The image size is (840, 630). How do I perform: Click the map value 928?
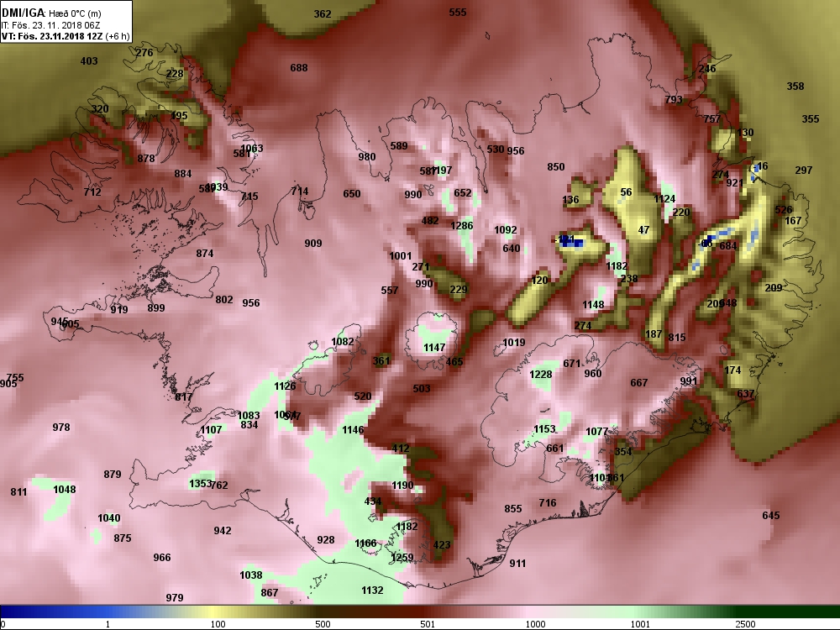click(x=326, y=540)
